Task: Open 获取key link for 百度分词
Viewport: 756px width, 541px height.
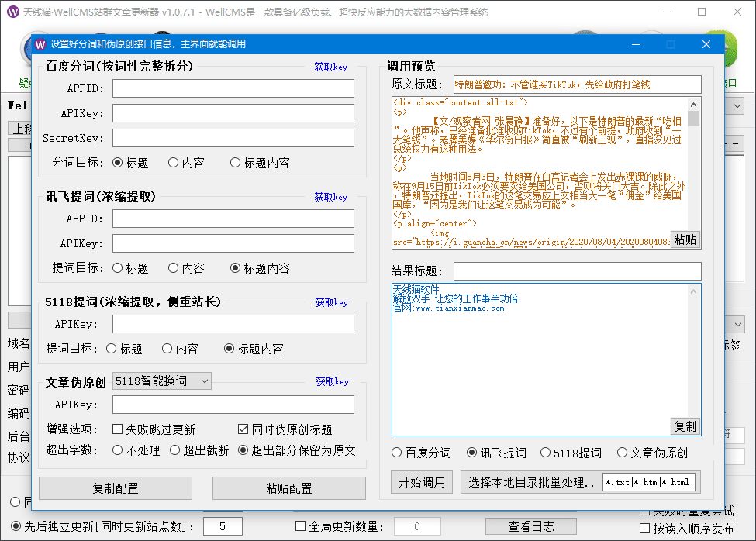Action: tap(331, 67)
